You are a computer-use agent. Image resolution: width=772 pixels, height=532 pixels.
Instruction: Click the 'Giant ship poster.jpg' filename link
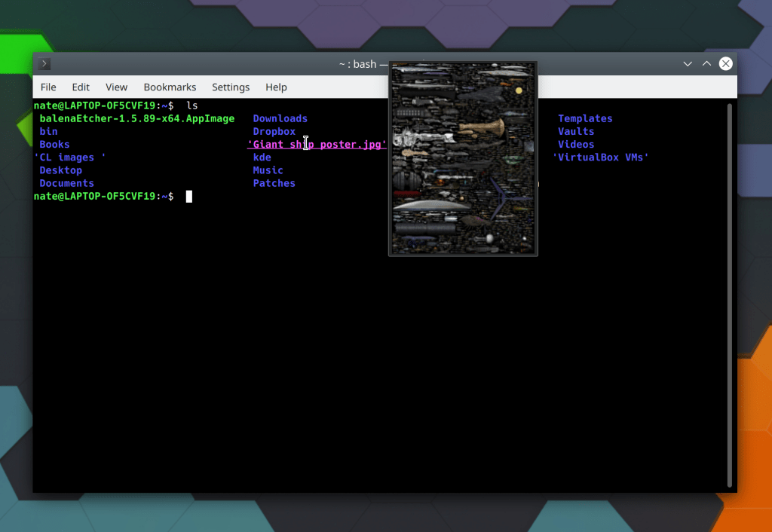click(317, 145)
